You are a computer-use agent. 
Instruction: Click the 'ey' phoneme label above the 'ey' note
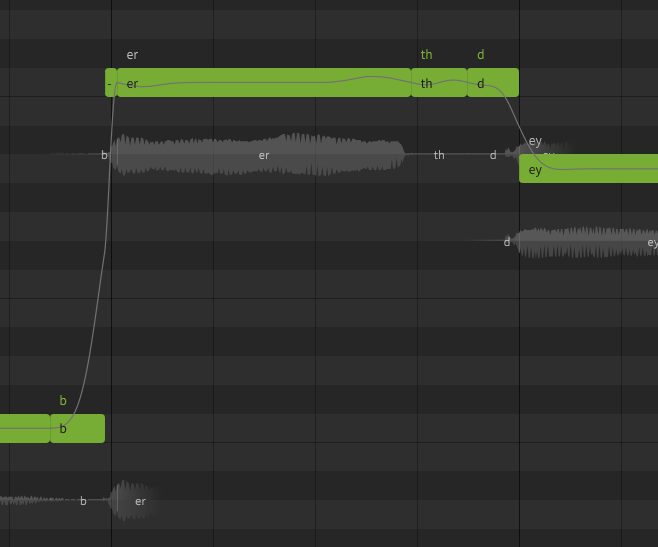[x=535, y=141]
